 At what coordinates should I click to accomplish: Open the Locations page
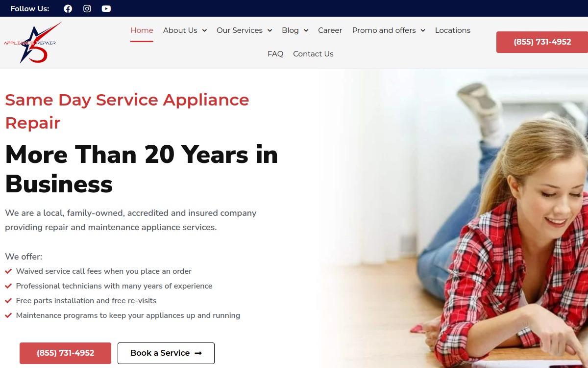(453, 30)
